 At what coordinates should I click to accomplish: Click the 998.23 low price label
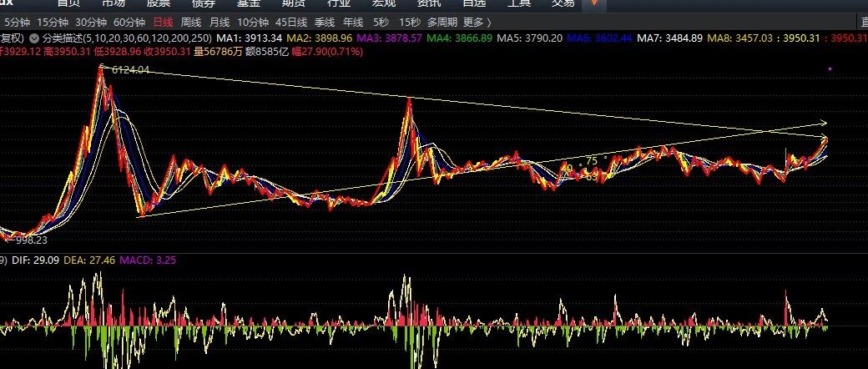click(x=31, y=240)
